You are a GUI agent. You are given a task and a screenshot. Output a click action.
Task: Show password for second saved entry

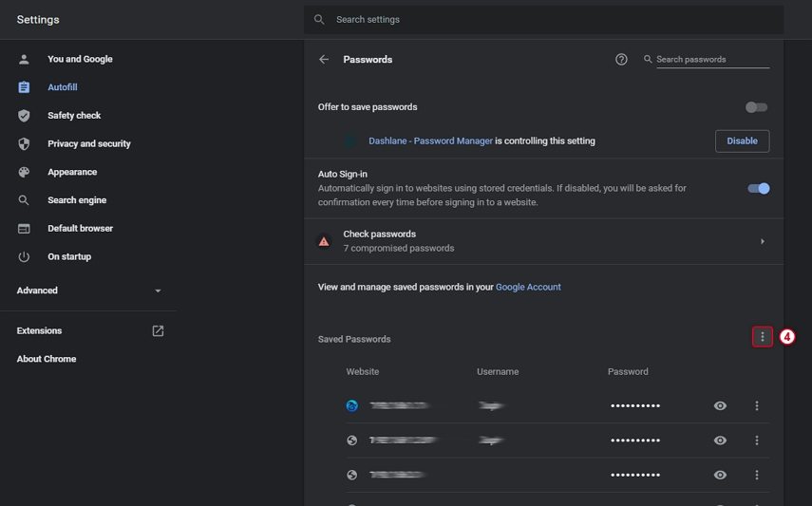point(720,440)
